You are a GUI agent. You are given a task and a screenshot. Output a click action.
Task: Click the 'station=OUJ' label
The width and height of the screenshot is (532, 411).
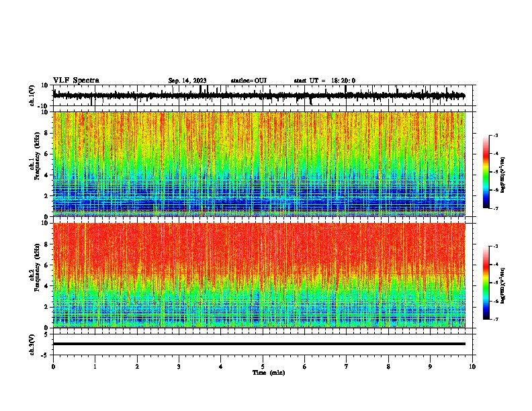(x=249, y=81)
